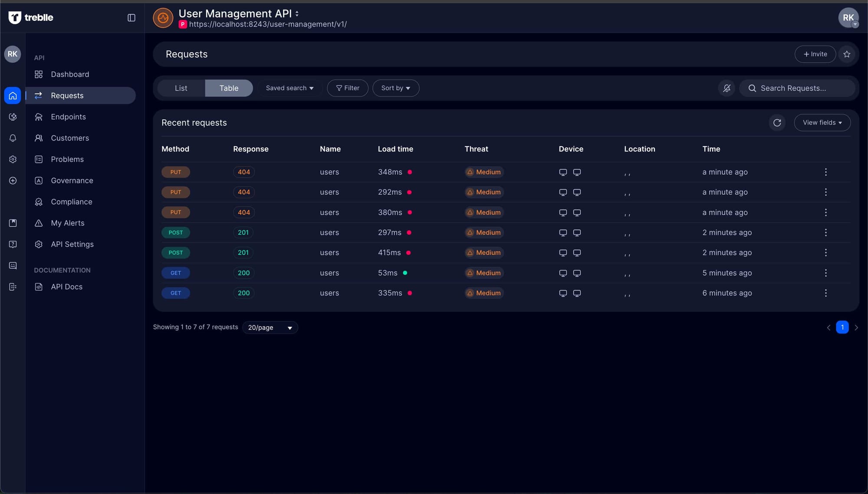Expand the View fields dropdown
Image resolution: width=868 pixels, height=494 pixels.
click(x=822, y=123)
